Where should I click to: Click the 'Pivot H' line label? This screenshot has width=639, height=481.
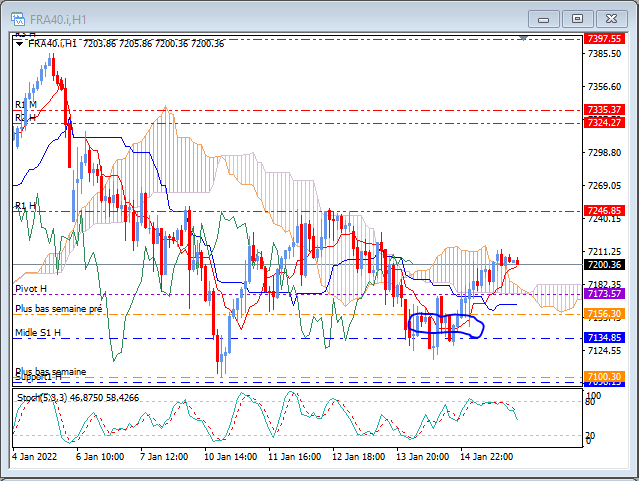(x=31, y=289)
